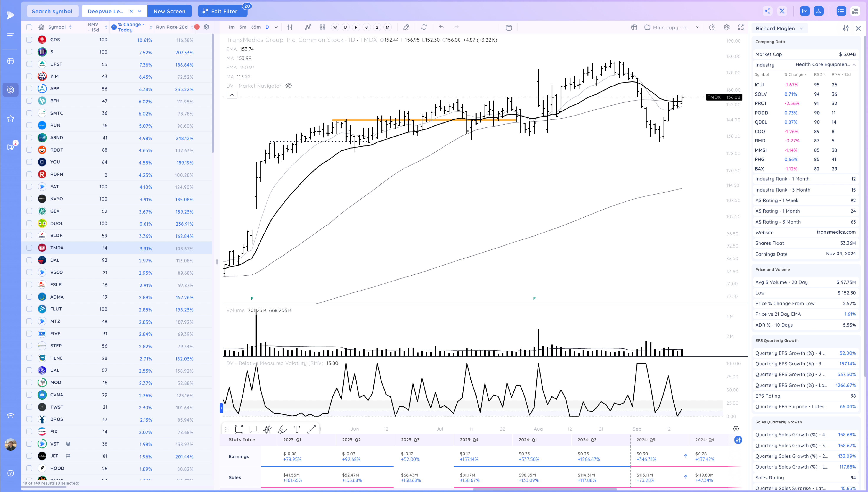This screenshot has width=868, height=492.
Task: Select the trend line drawing tool
Action: pos(311,429)
